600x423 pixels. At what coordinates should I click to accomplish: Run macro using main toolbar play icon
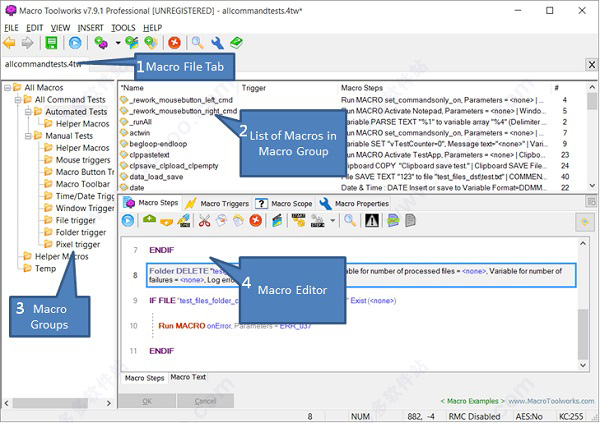click(75, 43)
